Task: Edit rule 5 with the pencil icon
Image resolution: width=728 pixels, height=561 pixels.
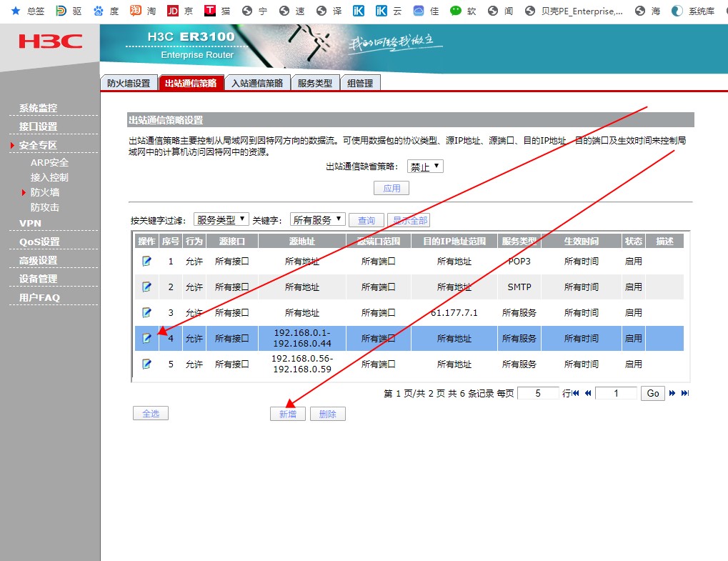Action: (x=146, y=364)
